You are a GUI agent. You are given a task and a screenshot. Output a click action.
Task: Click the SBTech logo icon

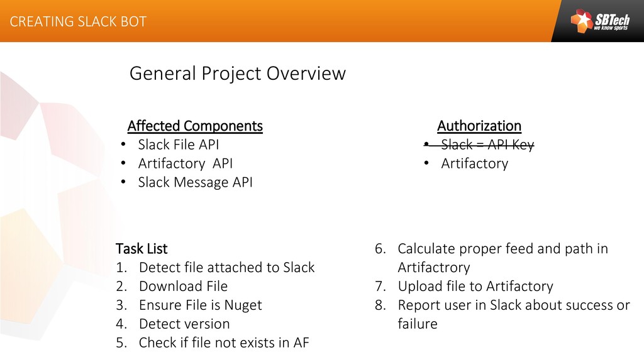coord(582,21)
